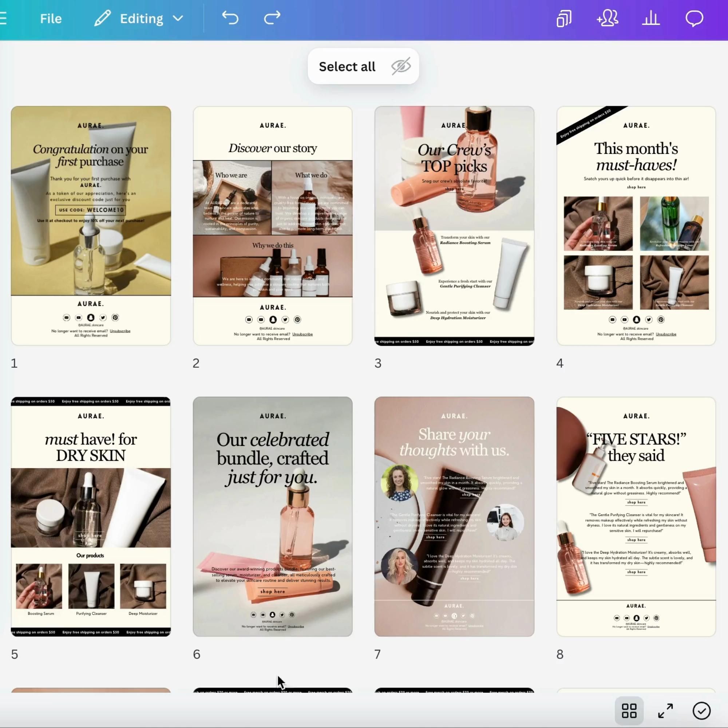Open the hamburger main menu
Screen dimensions: 728x728
click(3, 18)
